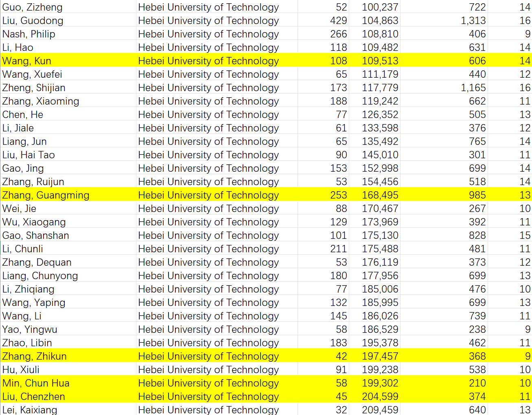Click the cell showing 828

click(477, 236)
